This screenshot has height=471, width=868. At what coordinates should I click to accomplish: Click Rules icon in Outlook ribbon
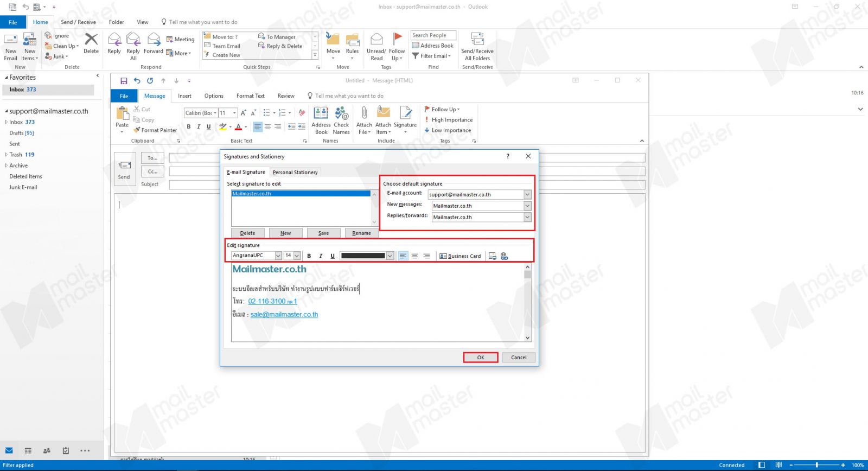[353, 40]
